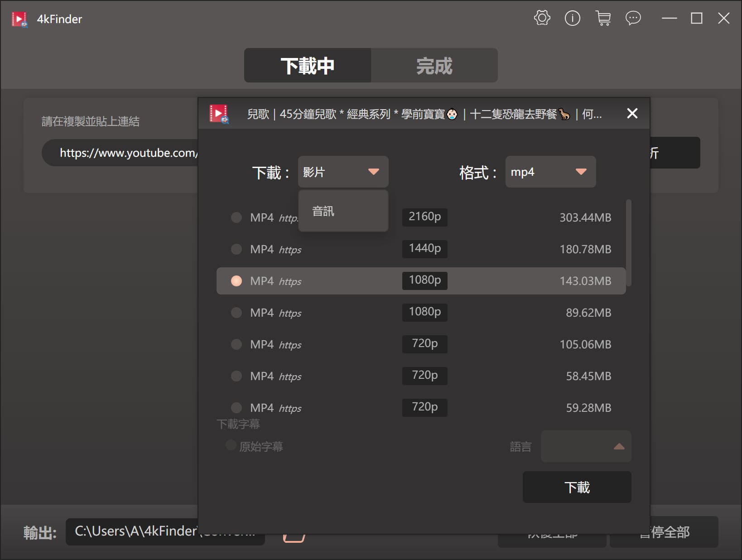The height and width of the screenshot is (560, 742).
Task: Click the 請在複製並貼上連結 label
Action: click(91, 121)
